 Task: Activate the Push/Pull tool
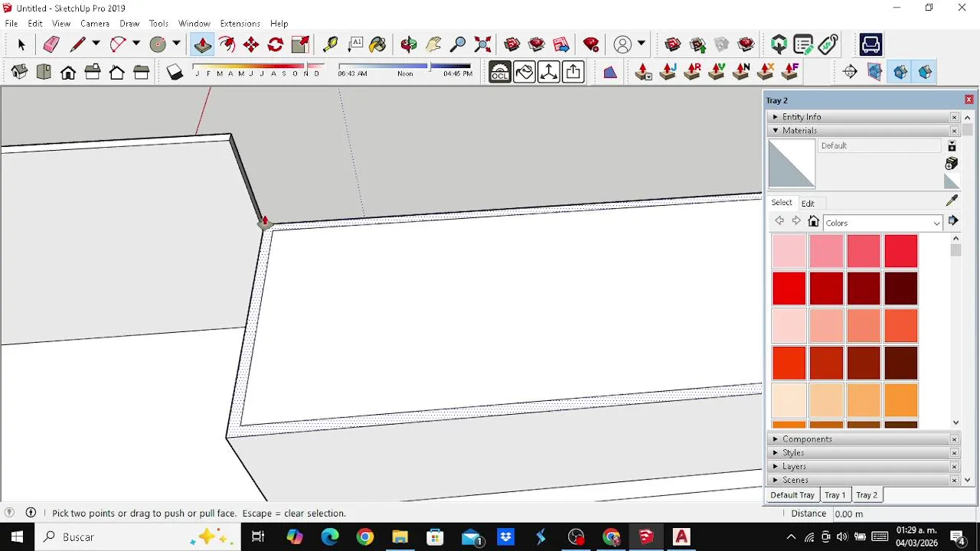tap(202, 45)
